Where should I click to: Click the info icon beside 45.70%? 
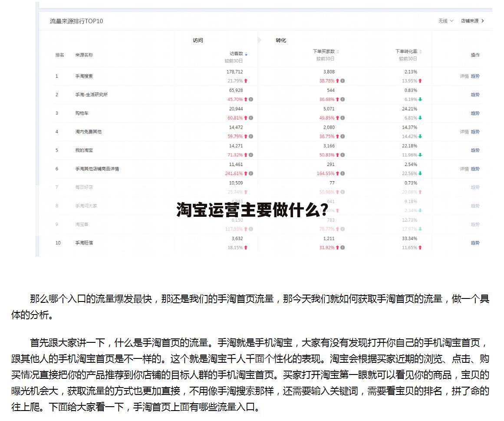tap(251, 99)
